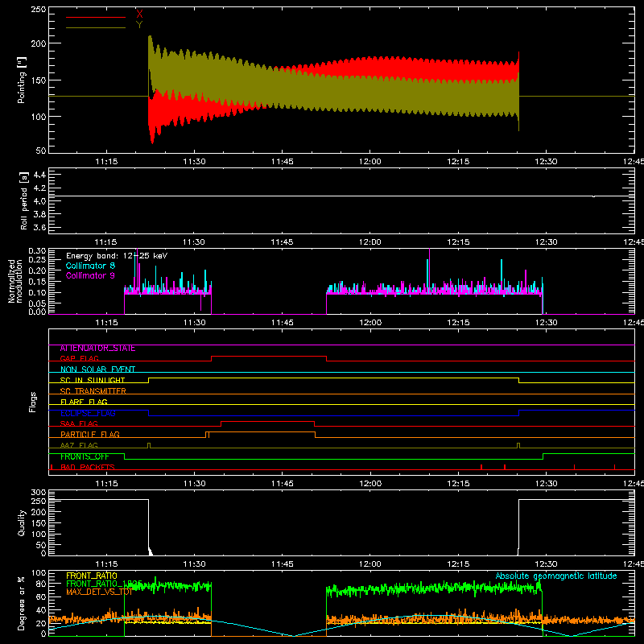Image resolution: width=644 pixels, height=644 pixels.
Task: Click the Quality curve's falling edge near 11:22
Action: tap(149, 526)
